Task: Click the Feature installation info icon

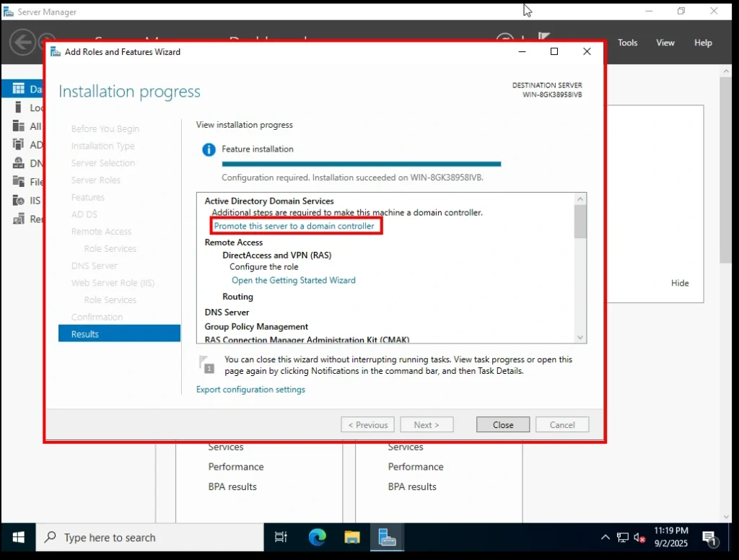Action: (x=209, y=149)
